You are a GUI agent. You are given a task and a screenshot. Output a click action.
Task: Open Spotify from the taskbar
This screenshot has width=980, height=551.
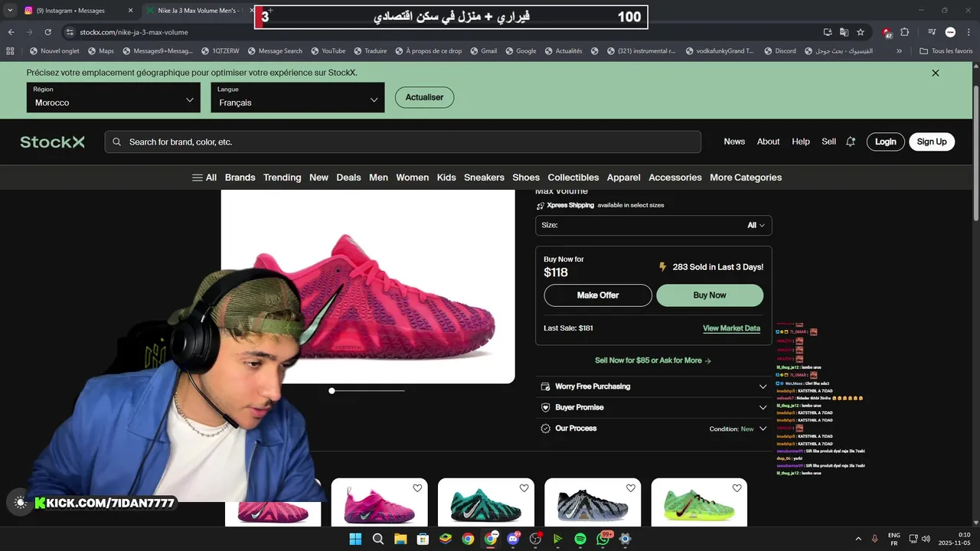pyautogui.click(x=580, y=539)
